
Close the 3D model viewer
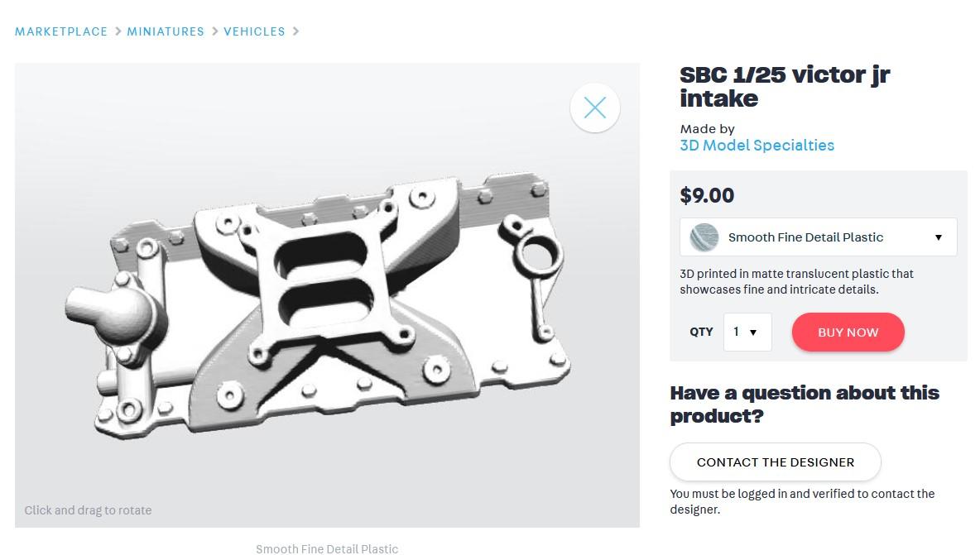click(x=594, y=108)
